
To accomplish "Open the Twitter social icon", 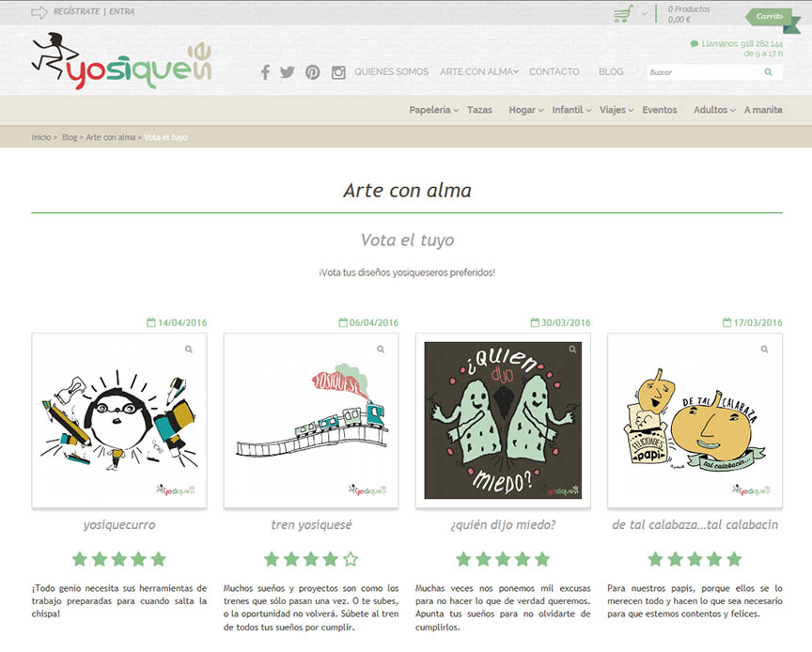I will (288, 71).
